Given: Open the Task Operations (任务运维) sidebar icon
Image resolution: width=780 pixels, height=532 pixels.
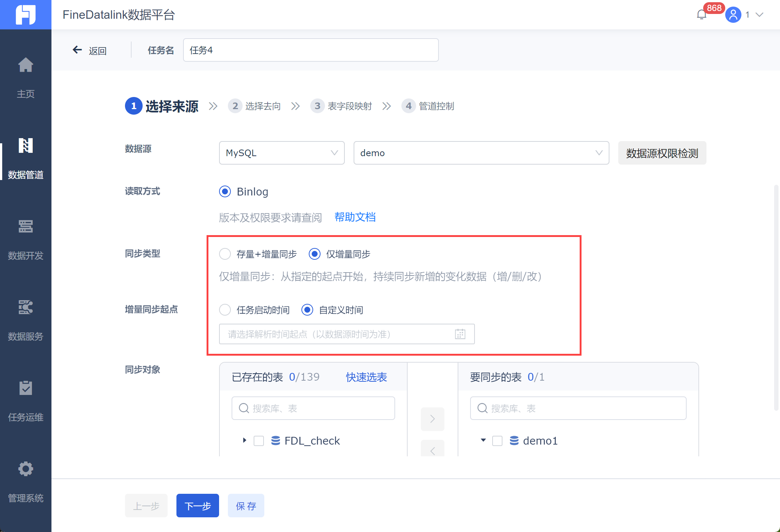Looking at the screenshot, I should click(25, 388).
